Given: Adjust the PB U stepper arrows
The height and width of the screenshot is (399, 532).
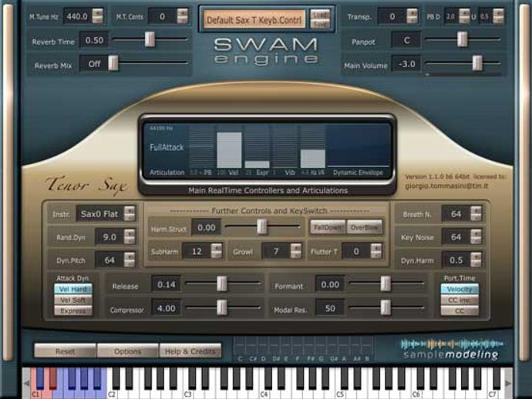Looking at the screenshot, I should pos(498,16).
